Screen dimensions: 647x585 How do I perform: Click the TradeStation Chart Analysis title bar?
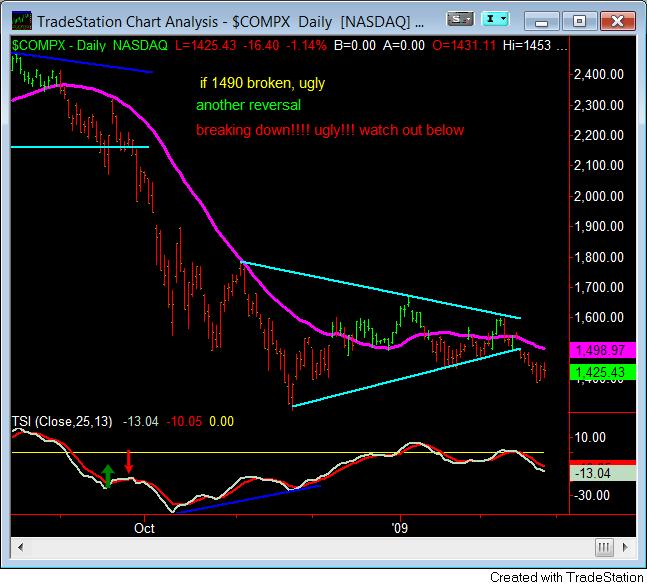230,21
